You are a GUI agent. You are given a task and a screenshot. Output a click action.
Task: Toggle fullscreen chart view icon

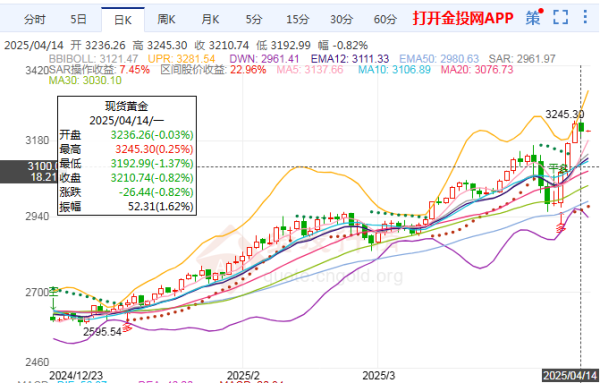click(561, 18)
